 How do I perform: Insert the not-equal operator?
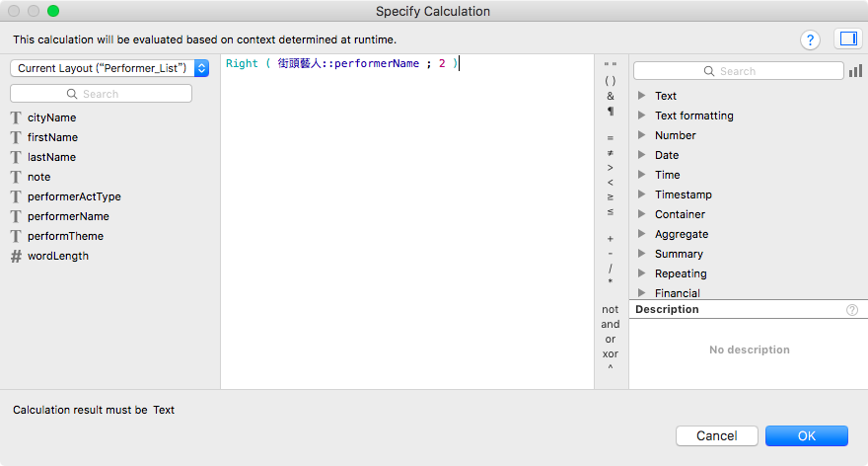(x=610, y=153)
